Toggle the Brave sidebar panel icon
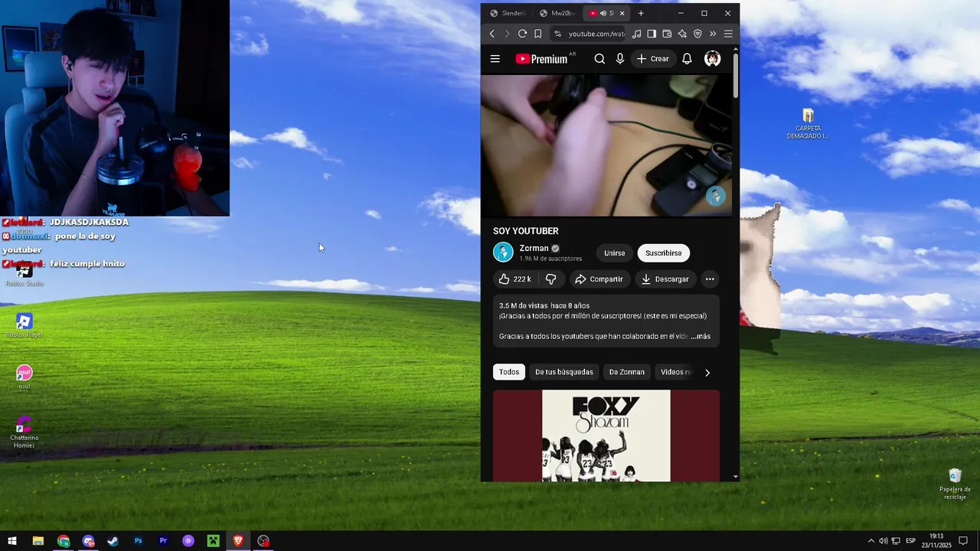The height and width of the screenshot is (551, 980). [x=652, y=34]
